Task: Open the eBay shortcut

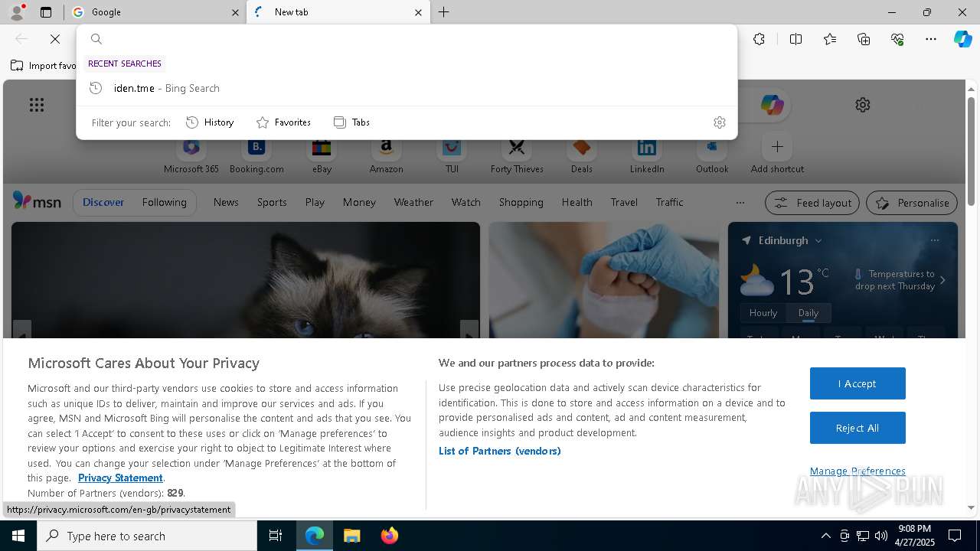Action: point(322,157)
